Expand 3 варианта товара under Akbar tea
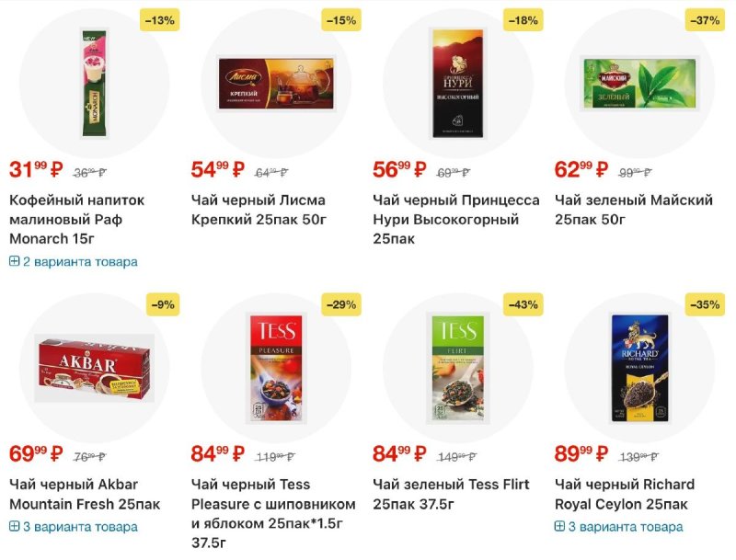 pos(74,527)
